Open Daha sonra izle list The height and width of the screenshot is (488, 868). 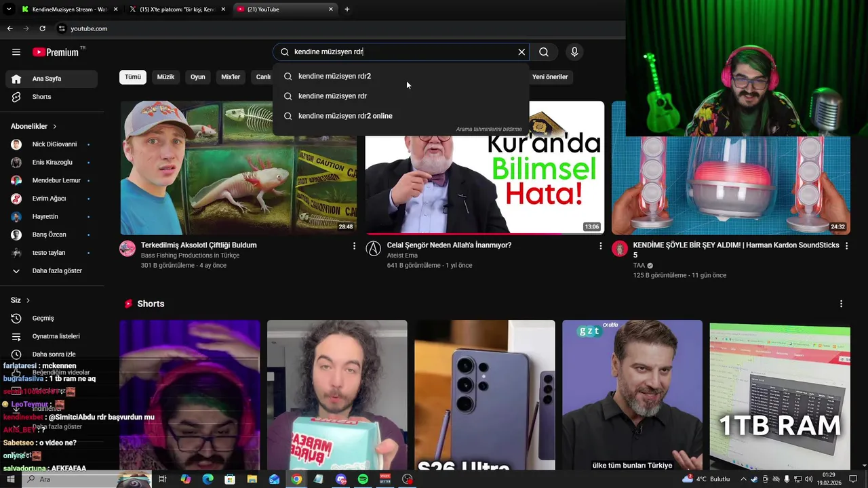click(52, 354)
